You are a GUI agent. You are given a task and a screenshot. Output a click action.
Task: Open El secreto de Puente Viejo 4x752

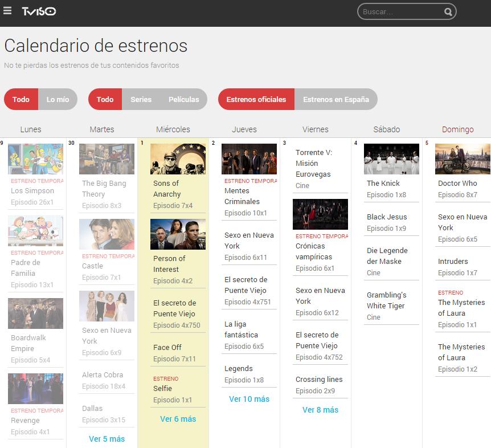click(x=317, y=340)
